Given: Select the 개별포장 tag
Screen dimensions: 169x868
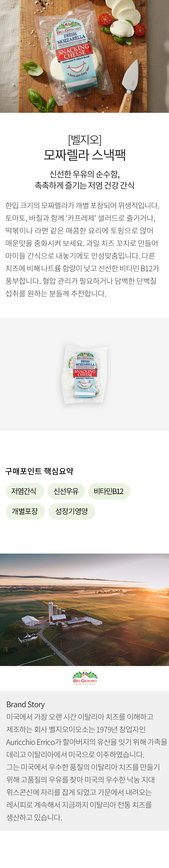Looking at the screenshot, I should (x=25, y=511).
